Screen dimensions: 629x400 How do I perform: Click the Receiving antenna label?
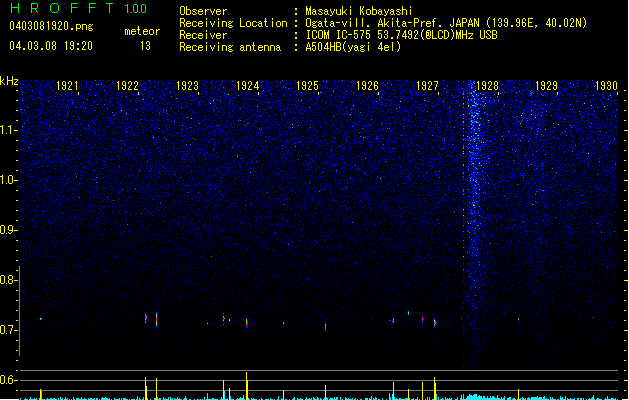pyautogui.click(x=230, y=47)
